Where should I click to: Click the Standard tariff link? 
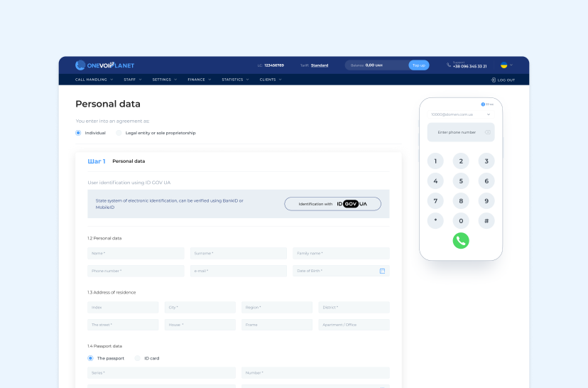pos(320,65)
